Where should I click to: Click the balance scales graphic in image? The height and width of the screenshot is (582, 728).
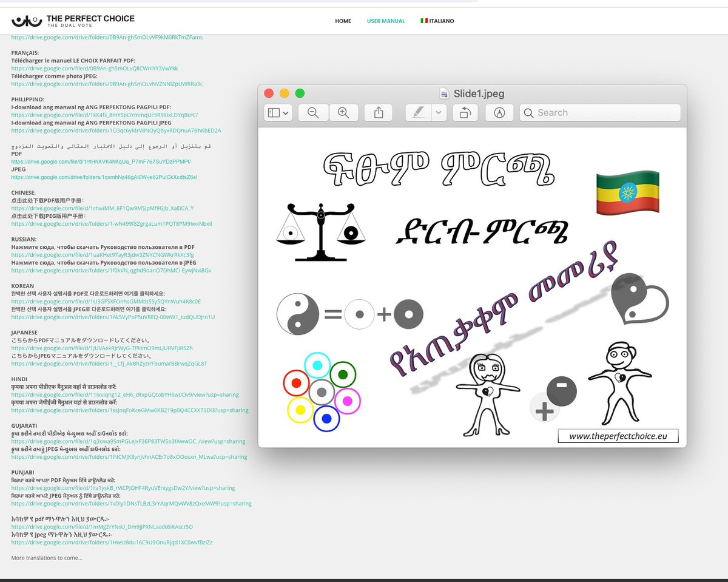[320, 232]
